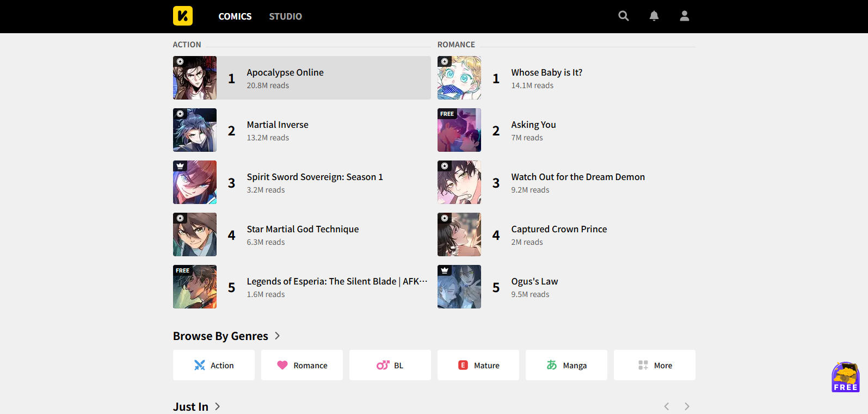The height and width of the screenshot is (414, 868).
Task: Select the Action genre swords button
Action: point(214,365)
